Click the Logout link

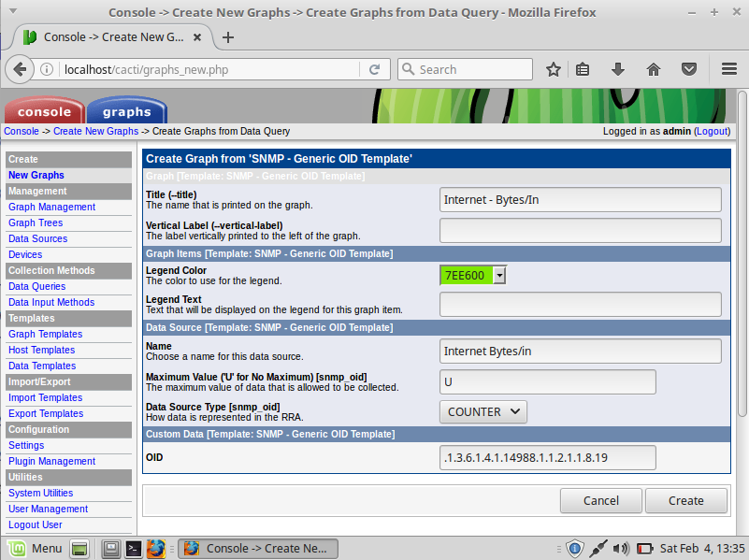click(x=712, y=132)
